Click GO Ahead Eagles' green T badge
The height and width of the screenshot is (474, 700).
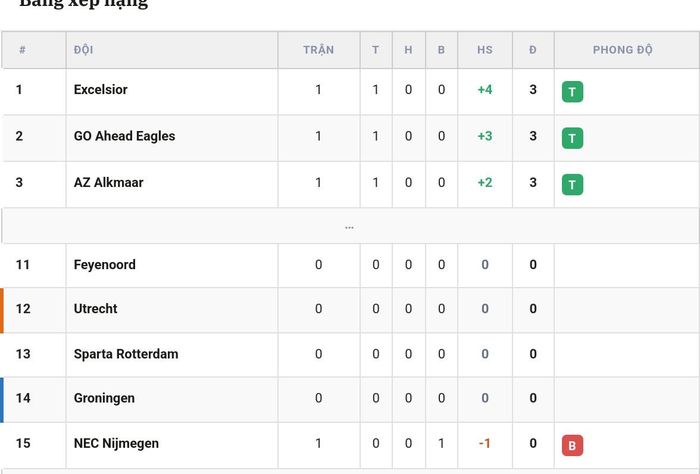click(x=572, y=138)
